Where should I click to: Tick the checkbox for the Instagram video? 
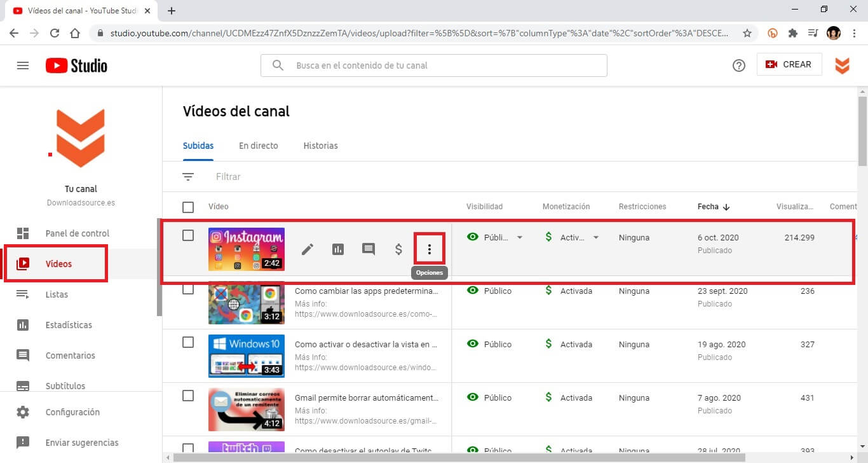point(188,235)
